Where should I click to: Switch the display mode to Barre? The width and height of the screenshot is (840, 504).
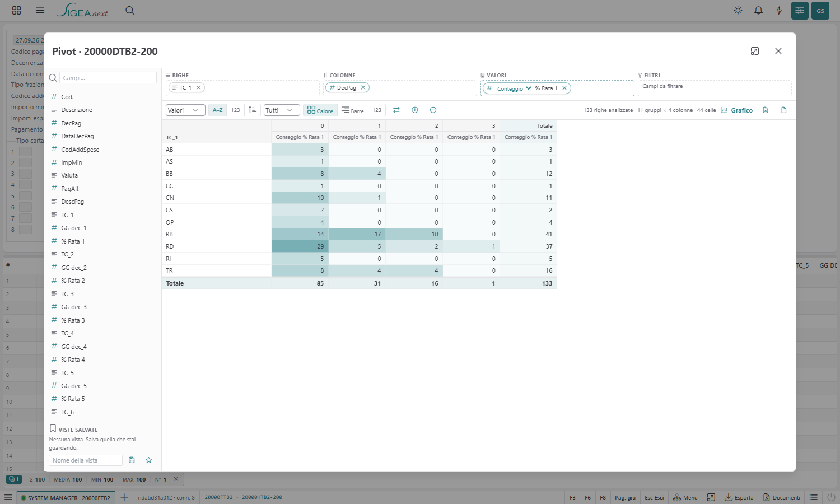point(353,110)
